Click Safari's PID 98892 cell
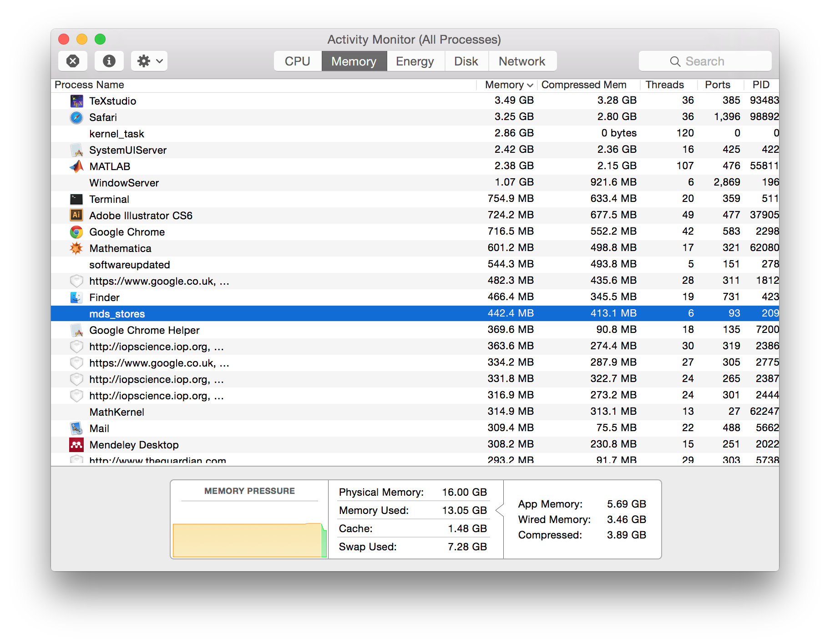830x644 pixels. 764,116
